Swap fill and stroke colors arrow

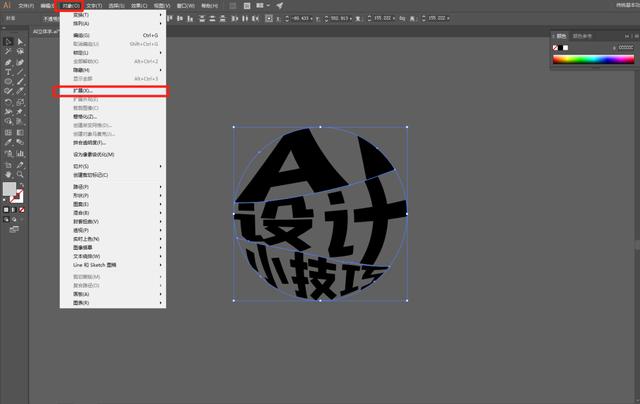pyautogui.click(x=22, y=185)
